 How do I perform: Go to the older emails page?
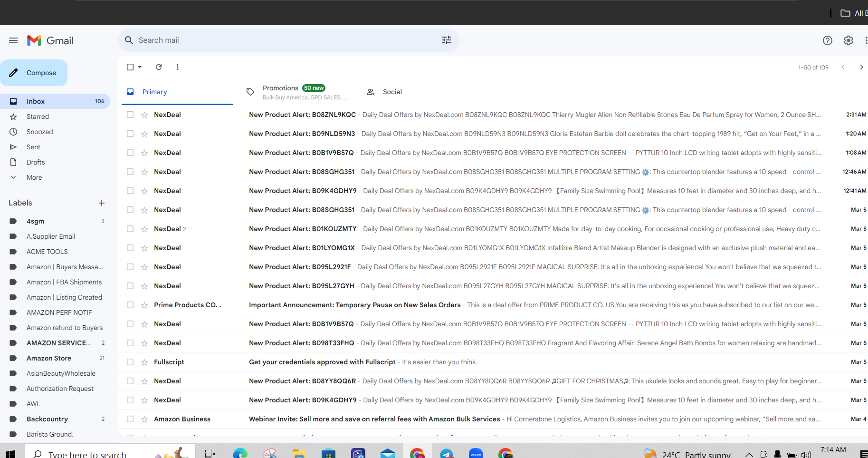point(861,67)
